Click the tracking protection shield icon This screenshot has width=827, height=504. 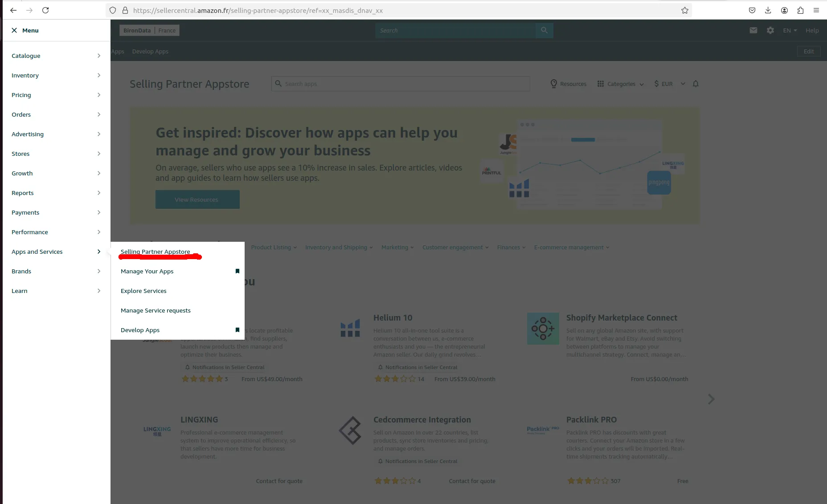coord(113,10)
